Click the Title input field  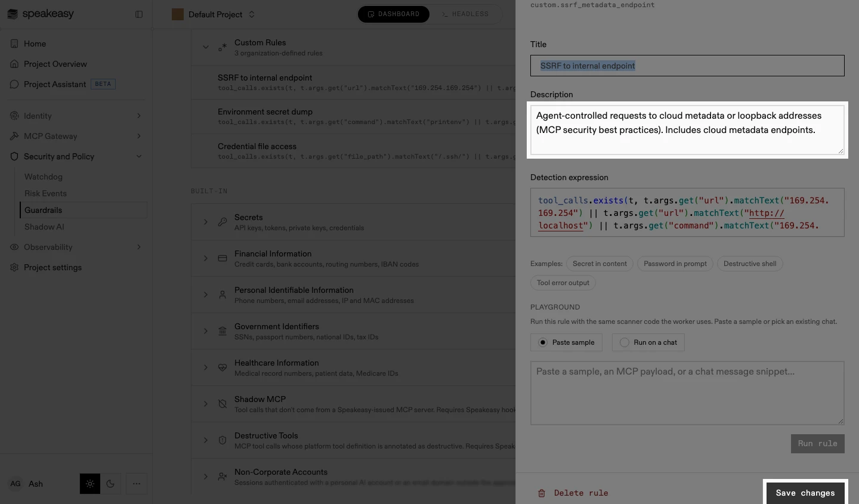[x=687, y=66]
